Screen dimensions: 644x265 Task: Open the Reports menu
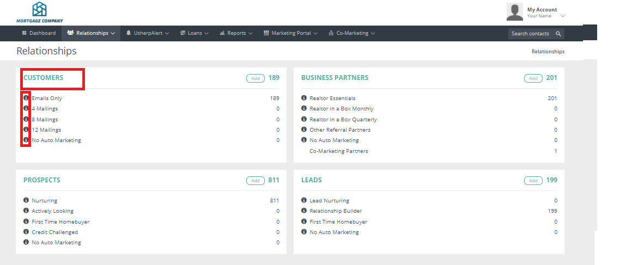click(236, 33)
